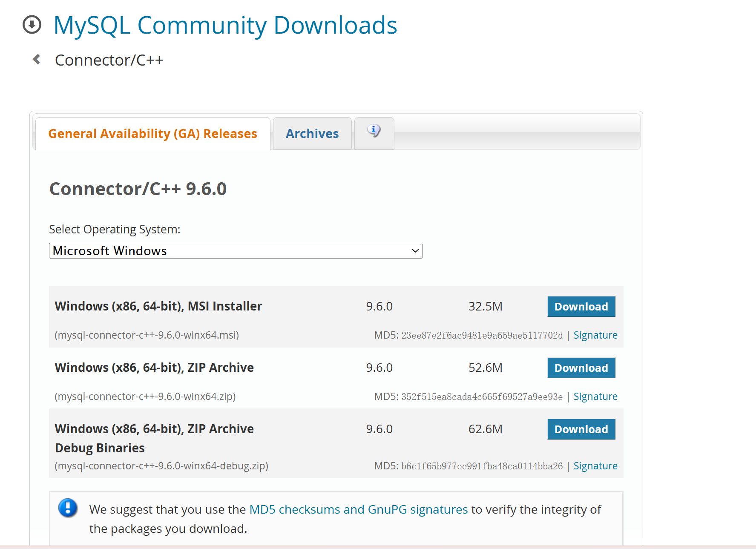Image resolution: width=756 pixels, height=549 pixels.
Task: Download the 62.6M Debug Binaries ZIP
Action: coord(581,429)
